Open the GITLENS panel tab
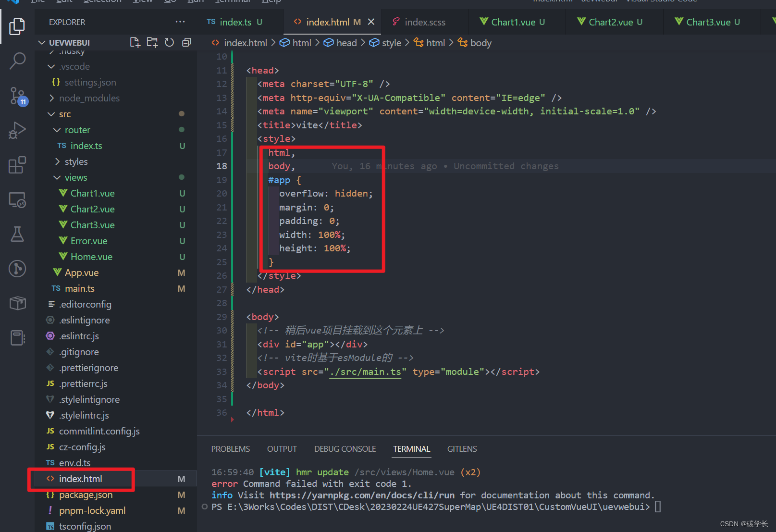The height and width of the screenshot is (532, 776). coord(462,449)
